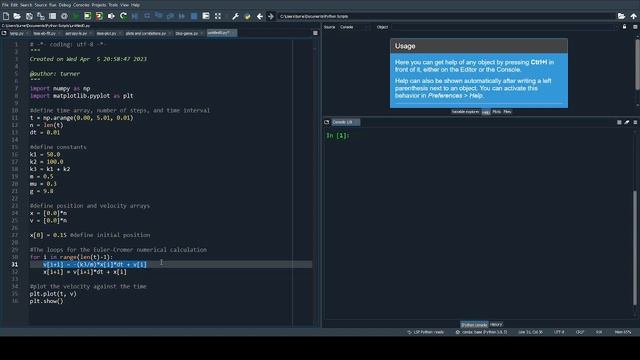Open the Projects menu
Image resolution: width=640 pixels, height=360 pixels.
[x=99, y=5]
